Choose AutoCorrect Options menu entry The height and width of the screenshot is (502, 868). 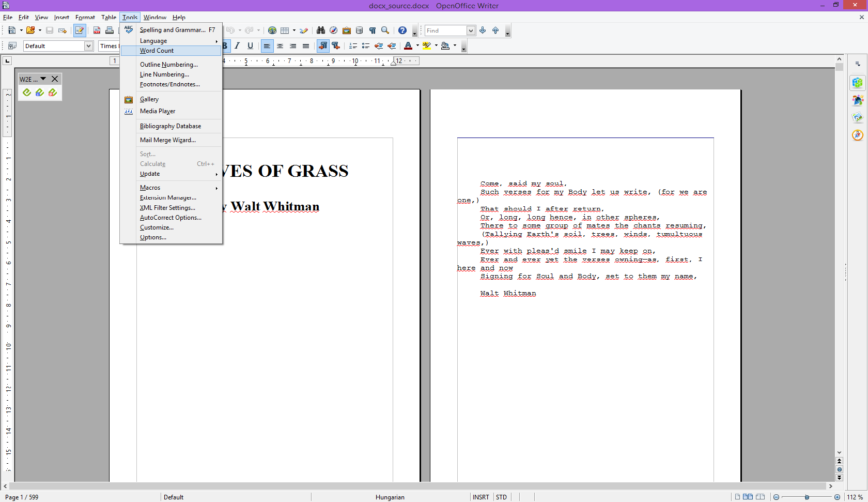pyautogui.click(x=171, y=218)
